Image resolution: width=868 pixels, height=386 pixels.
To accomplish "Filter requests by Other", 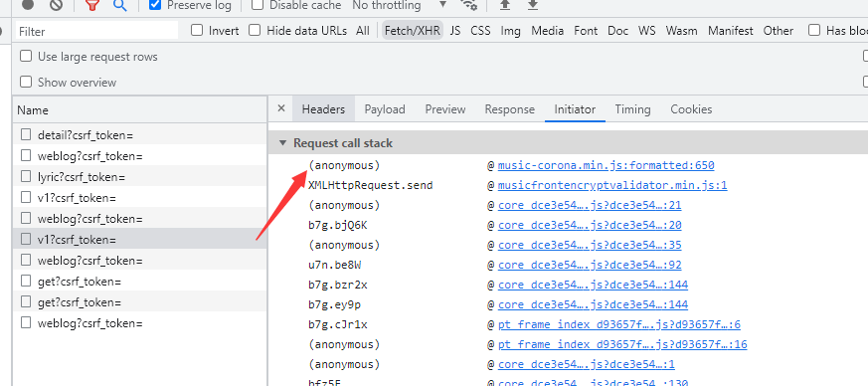I will click(779, 31).
